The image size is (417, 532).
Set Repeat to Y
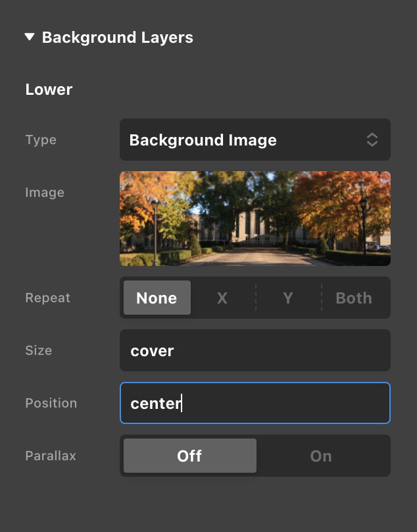(288, 298)
